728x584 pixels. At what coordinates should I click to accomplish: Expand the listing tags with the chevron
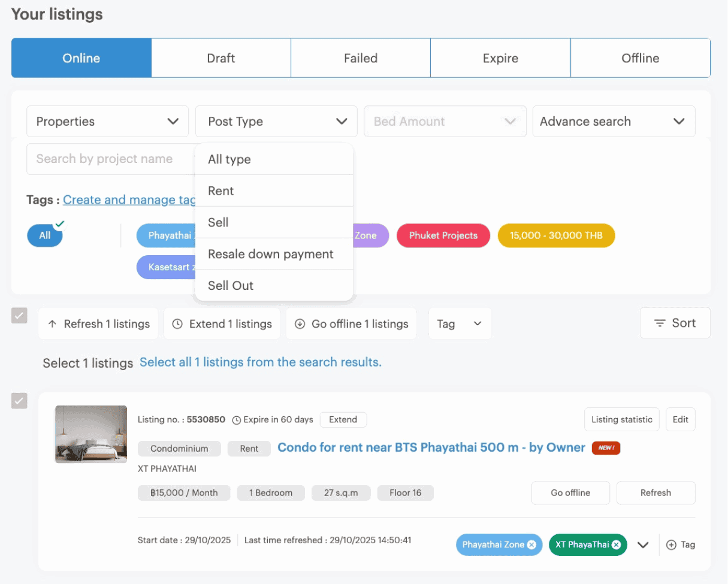tap(642, 544)
